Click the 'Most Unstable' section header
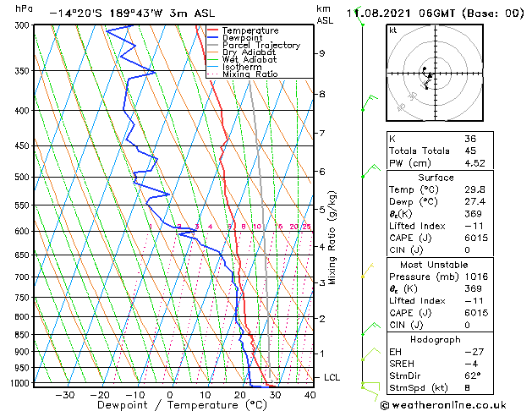This screenshot has width=532, height=411. 434,265
